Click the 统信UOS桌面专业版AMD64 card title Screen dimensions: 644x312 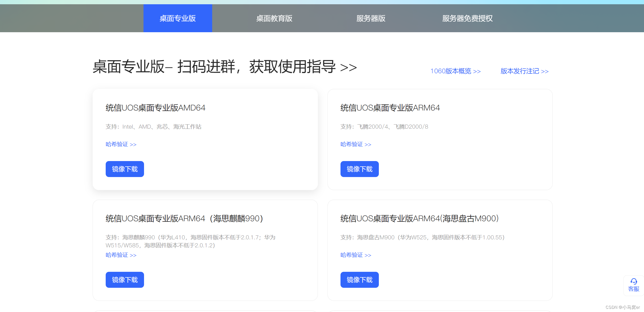(155, 108)
